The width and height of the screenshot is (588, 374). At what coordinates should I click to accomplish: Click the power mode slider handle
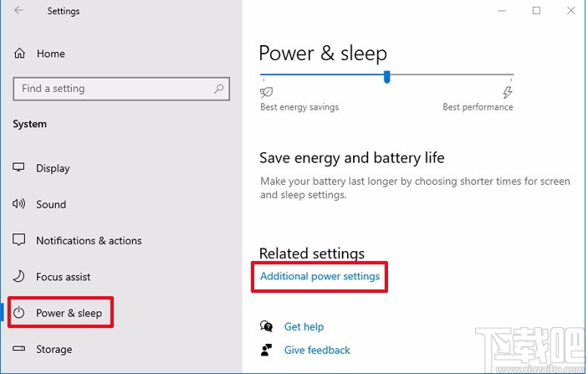click(386, 77)
